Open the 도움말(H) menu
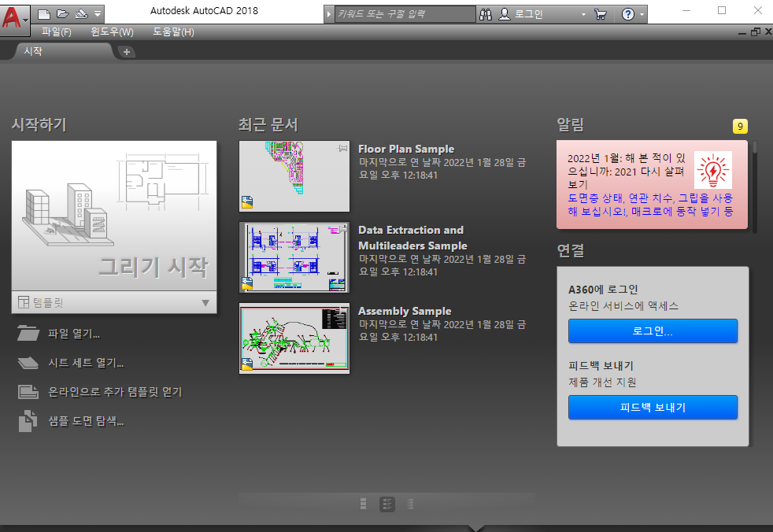This screenshot has width=773, height=532. click(173, 32)
